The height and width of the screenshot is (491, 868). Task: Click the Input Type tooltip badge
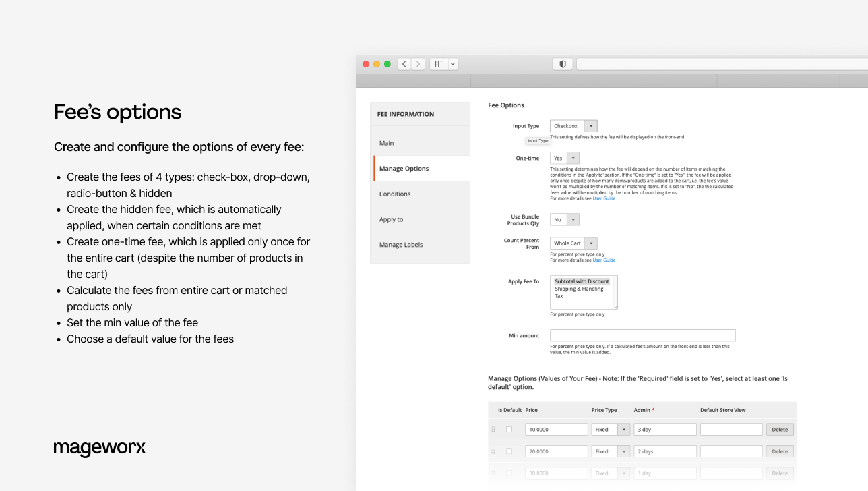pos(538,140)
